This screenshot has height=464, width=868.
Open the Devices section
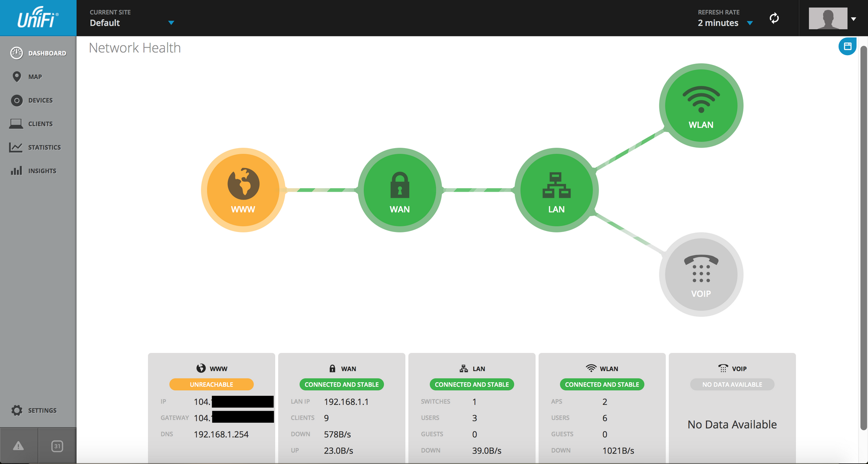coord(40,100)
